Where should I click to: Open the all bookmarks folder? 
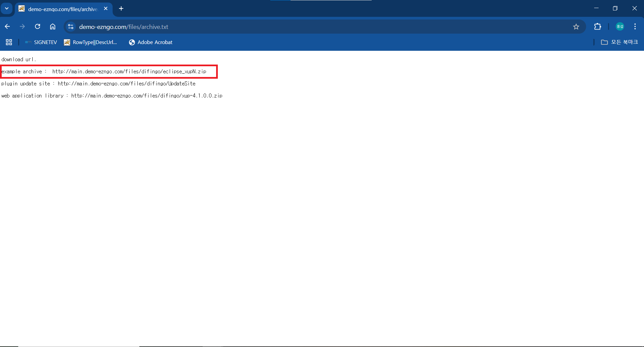(619, 42)
